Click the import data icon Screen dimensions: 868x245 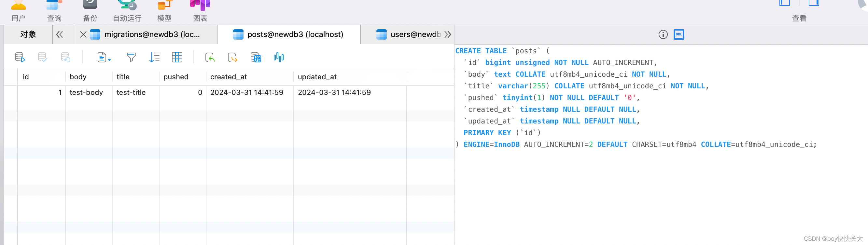point(210,57)
